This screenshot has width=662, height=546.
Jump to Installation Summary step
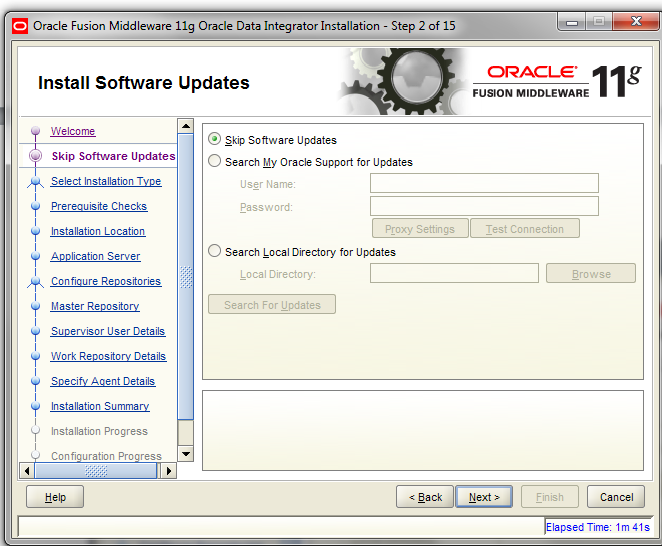pyautogui.click(x=100, y=406)
